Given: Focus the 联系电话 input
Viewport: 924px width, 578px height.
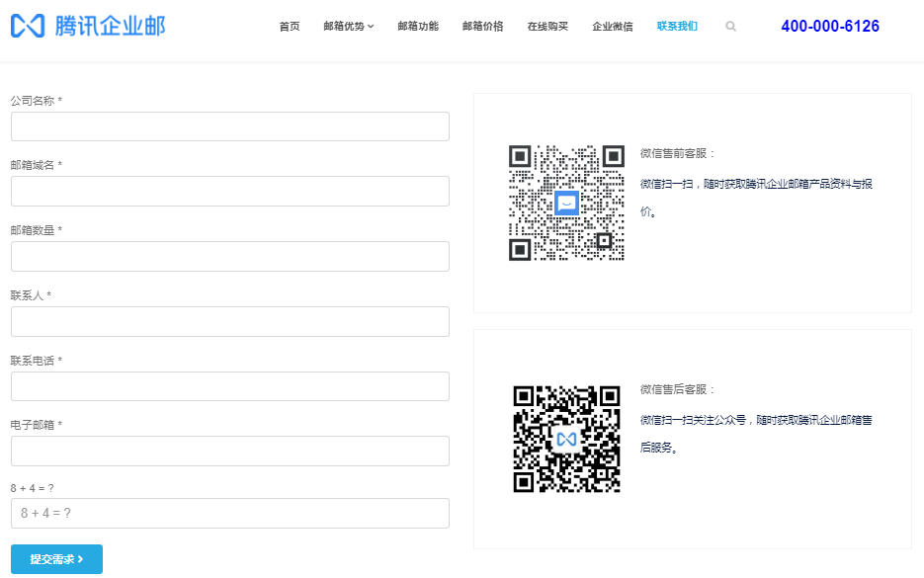Looking at the screenshot, I should pos(230,386).
